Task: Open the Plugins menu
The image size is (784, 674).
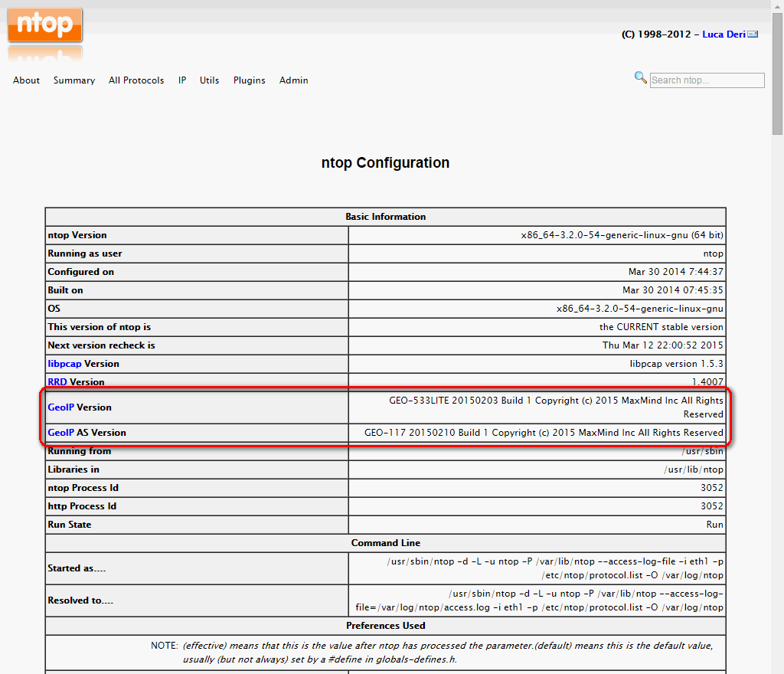Action: [249, 80]
